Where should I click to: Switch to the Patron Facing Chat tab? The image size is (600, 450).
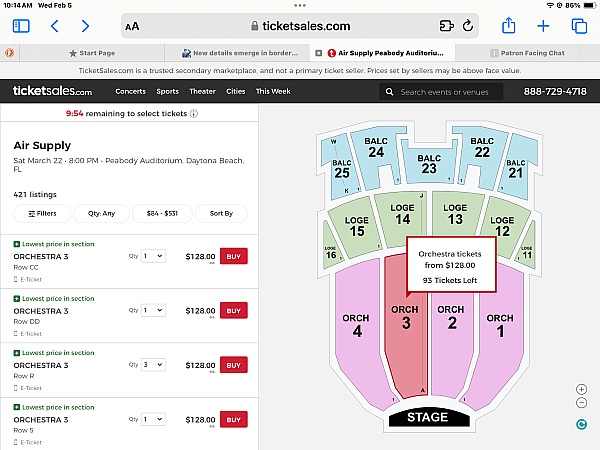pos(528,53)
